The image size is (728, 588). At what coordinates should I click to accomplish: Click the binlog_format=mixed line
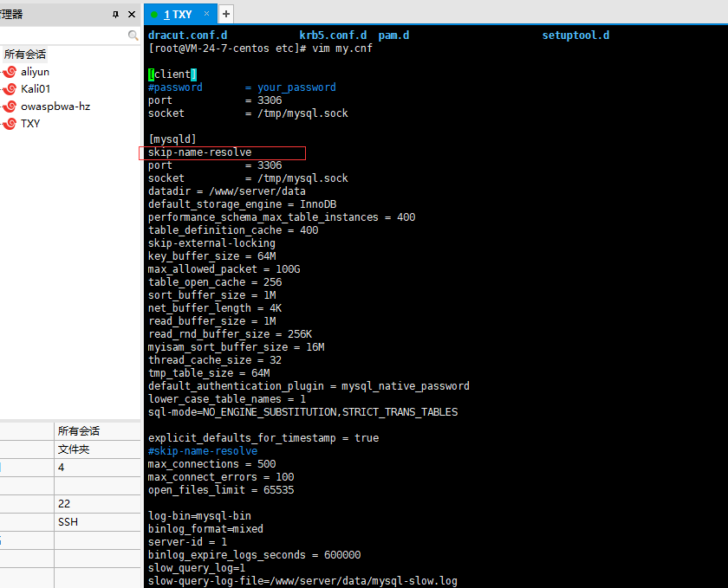(x=205, y=529)
